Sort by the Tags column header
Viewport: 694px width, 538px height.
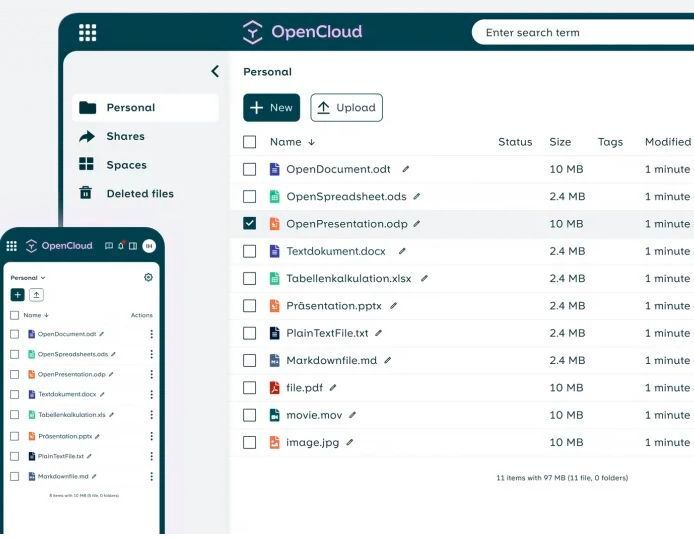(x=610, y=142)
